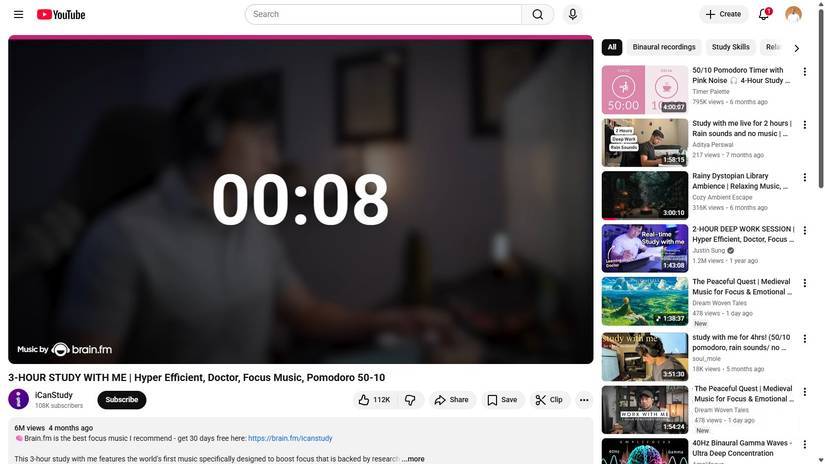Open the 50/10 Pomodoro Timer with Pink Noise title
The image size is (825, 464).
(741, 75)
